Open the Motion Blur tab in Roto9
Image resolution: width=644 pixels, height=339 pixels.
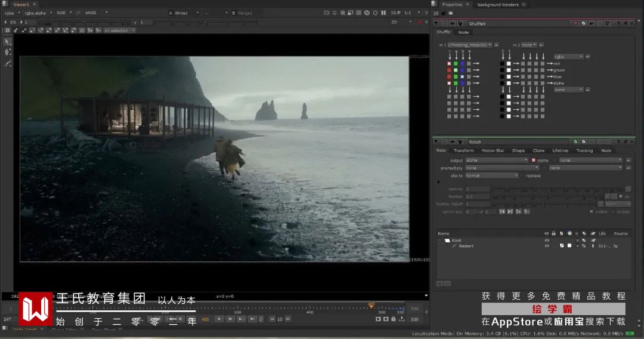(493, 150)
